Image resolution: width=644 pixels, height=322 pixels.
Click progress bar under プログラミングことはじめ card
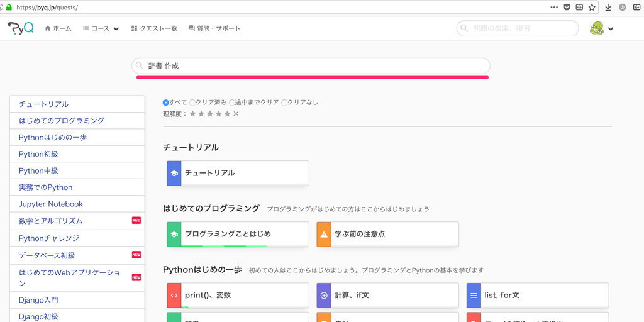(225, 246)
